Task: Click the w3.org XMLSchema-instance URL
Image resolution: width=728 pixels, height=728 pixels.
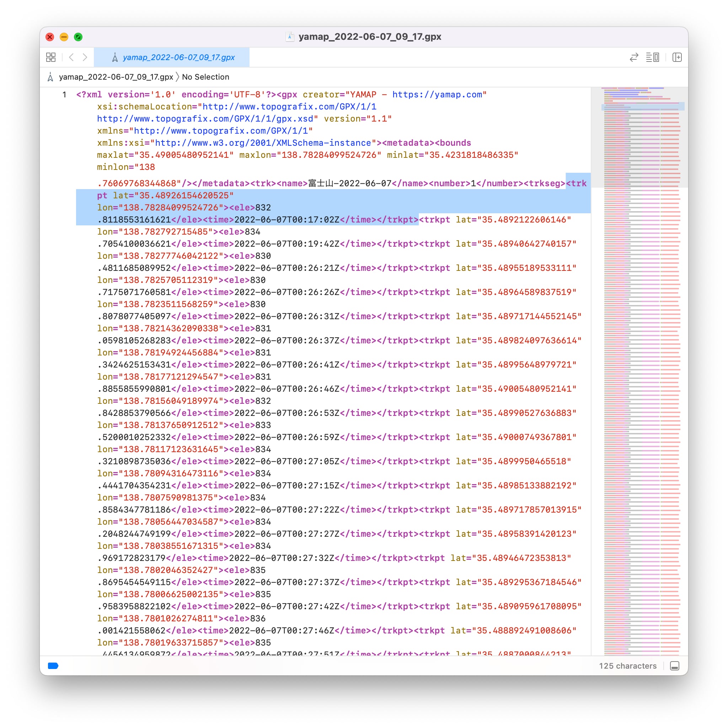Action: click(263, 143)
